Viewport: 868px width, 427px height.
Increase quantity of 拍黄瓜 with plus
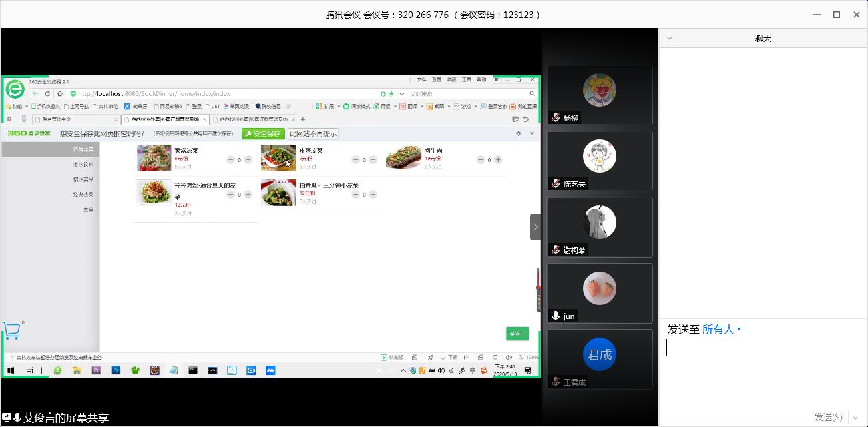[x=373, y=195]
